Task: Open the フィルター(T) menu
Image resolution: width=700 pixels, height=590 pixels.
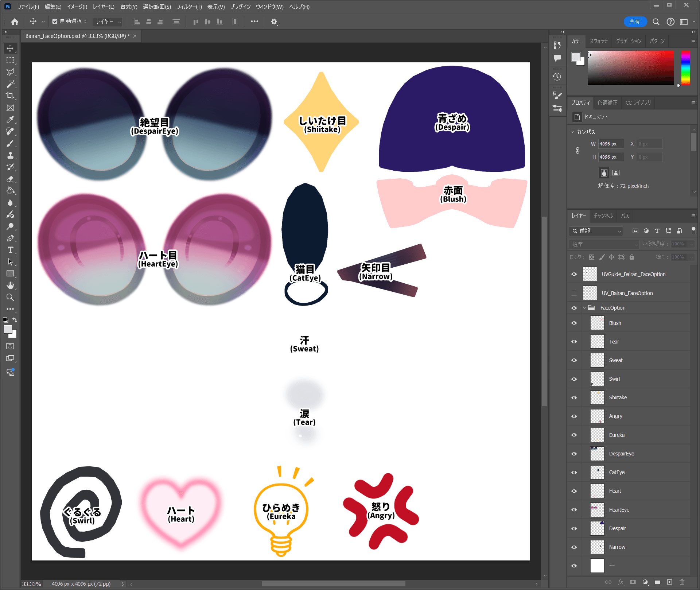Action: pyautogui.click(x=189, y=7)
